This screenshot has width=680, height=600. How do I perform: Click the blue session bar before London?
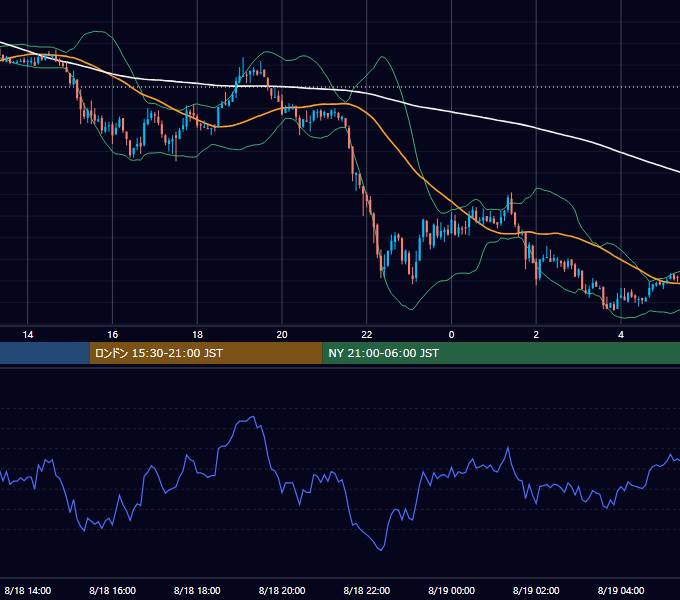pyautogui.click(x=45, y=353)
